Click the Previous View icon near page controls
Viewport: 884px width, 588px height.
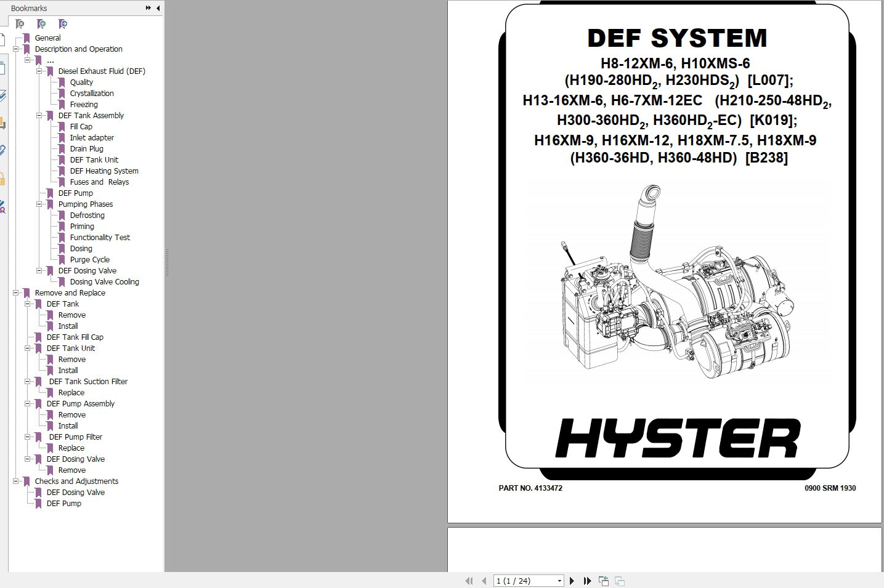[x=603, y=580]
